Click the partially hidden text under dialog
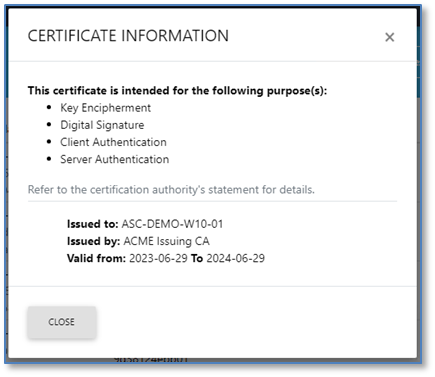Image resolution: width=435 pixels, height=377 pixels. coord(151,360)
